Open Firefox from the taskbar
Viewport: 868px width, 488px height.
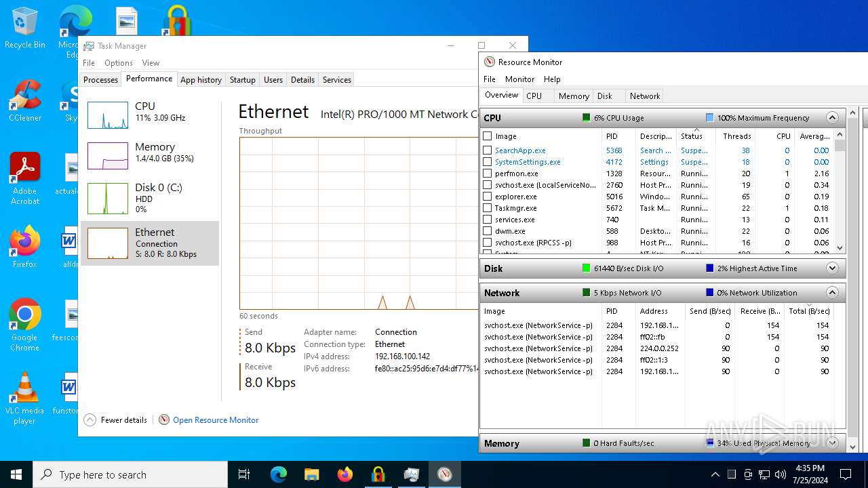click(344, 474)
